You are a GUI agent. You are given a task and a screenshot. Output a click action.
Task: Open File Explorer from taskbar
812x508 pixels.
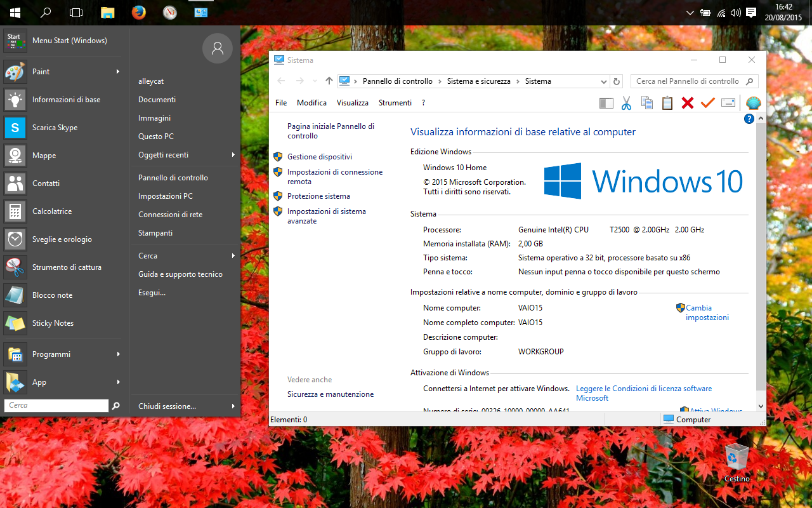pyautogui.click(x=108, y=12)
